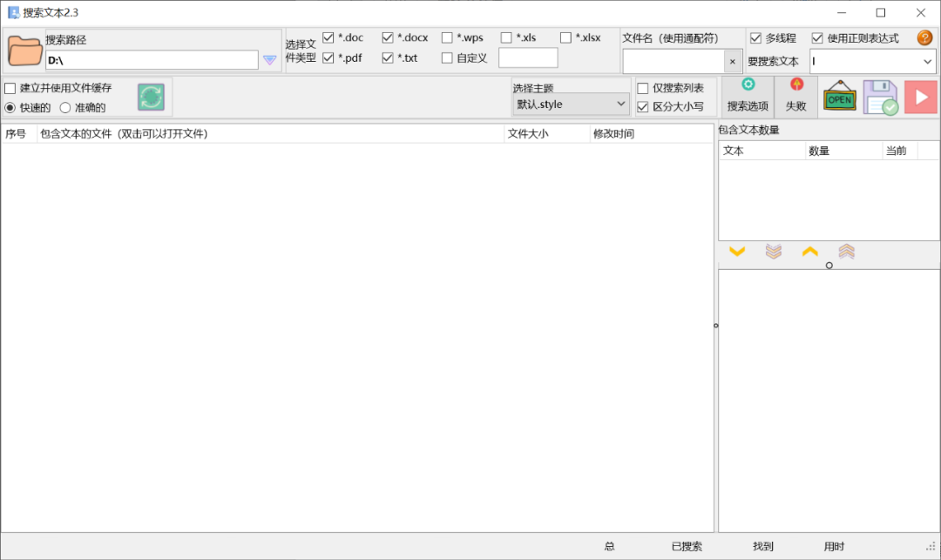
Task: Click the OPEN sign icon
Action: (x=840, y=97)
